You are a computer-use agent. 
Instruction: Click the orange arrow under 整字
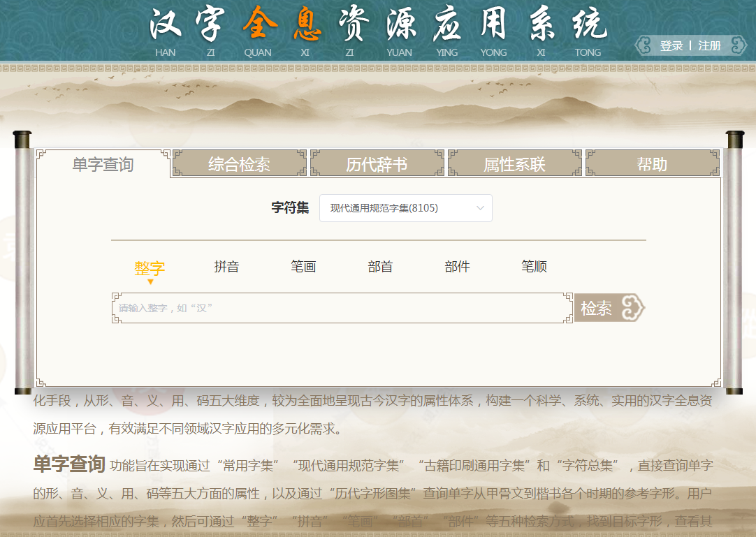(x=150, y=281)
